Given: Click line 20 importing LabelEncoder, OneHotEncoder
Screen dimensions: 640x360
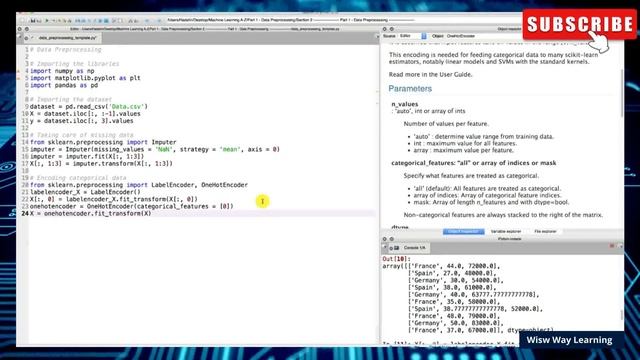Looking at the screenshot, I should pos(139,185).
